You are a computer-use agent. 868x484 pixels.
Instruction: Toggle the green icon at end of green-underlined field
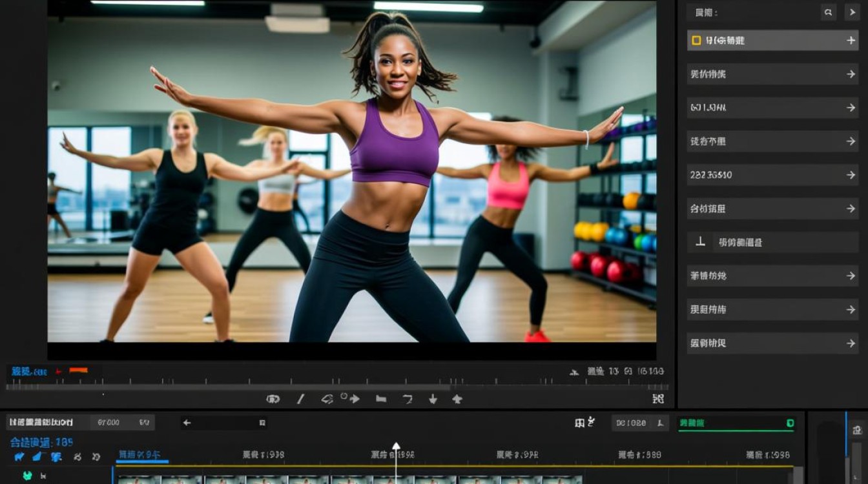(789, 423)
